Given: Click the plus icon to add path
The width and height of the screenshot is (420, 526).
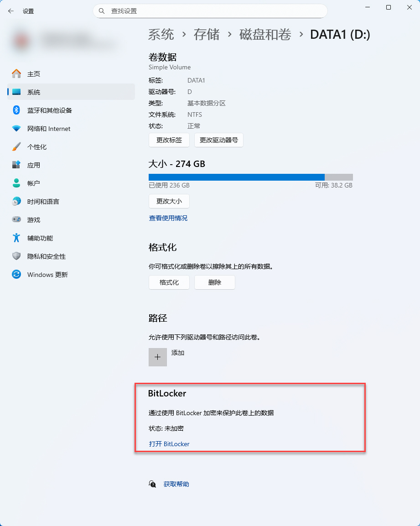Looking at the screenshot, I should [158, 357].
